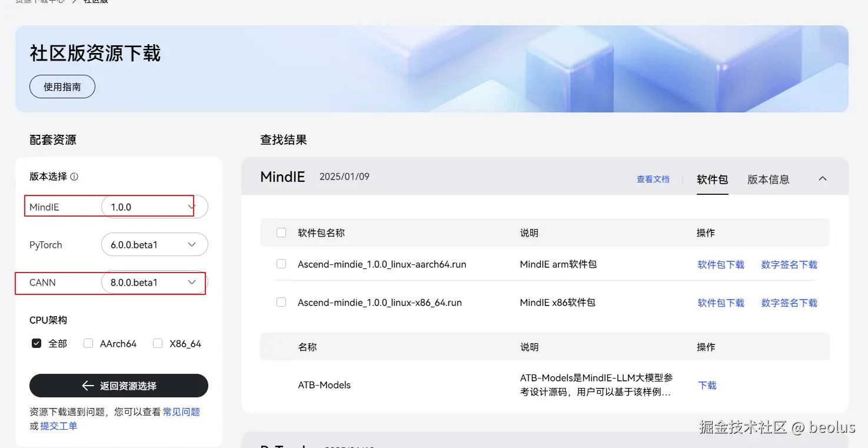Open the 查看文档 link
The image size is (868, 448).
click(x=653, y=179)
